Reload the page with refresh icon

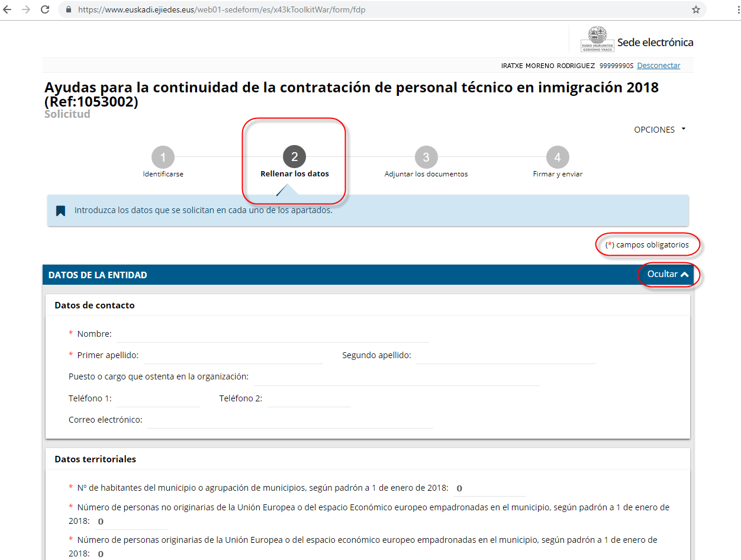click(45, 10)
